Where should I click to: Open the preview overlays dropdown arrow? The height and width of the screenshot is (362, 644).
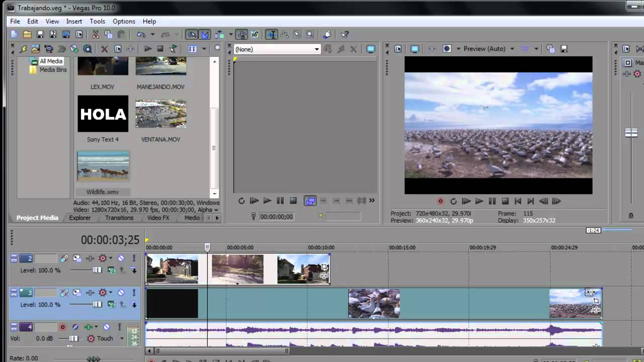click(x=536, y=49)
